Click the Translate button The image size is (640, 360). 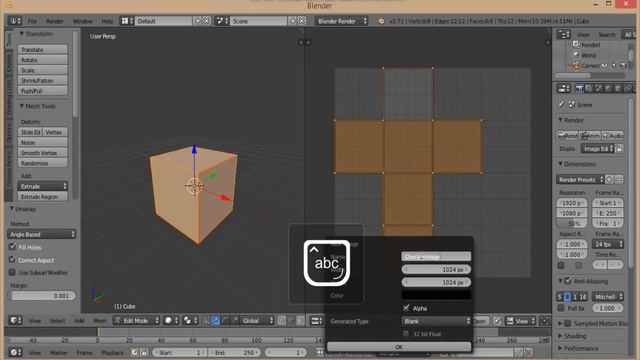pos(42,49)
